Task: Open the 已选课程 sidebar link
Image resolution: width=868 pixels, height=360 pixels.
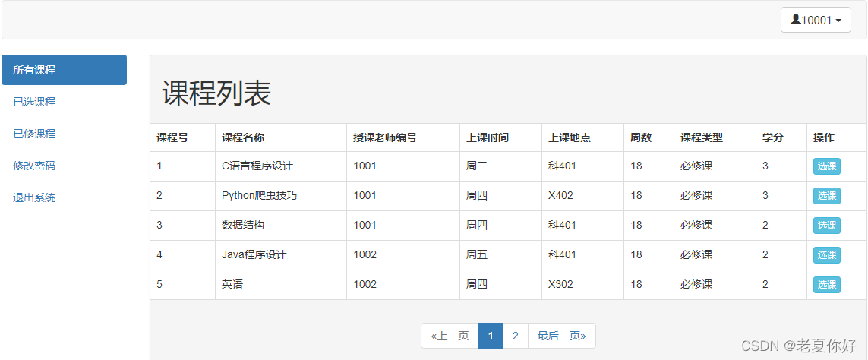Action: (34, 102)
